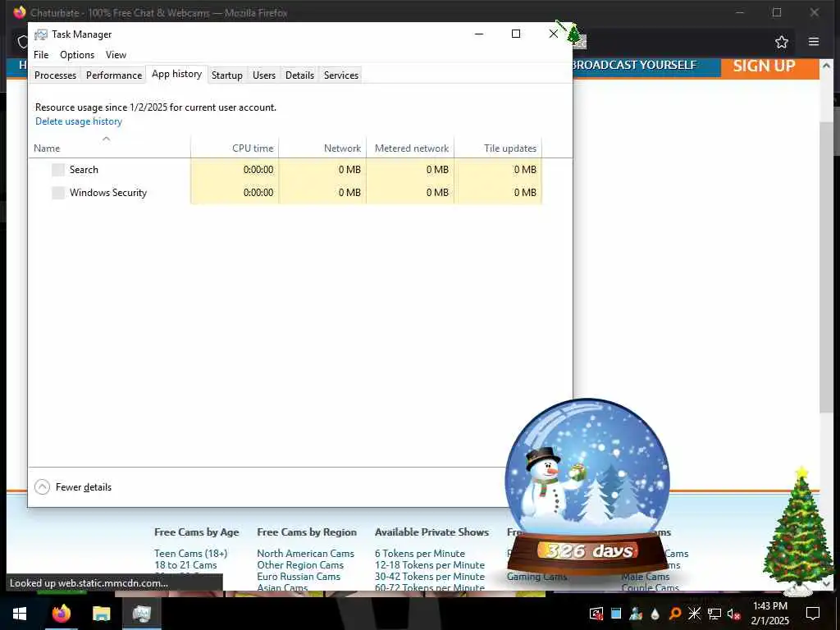Toggle Name column sort arrow
Viewport: 840px width, 630px height.
pos(106,139)
